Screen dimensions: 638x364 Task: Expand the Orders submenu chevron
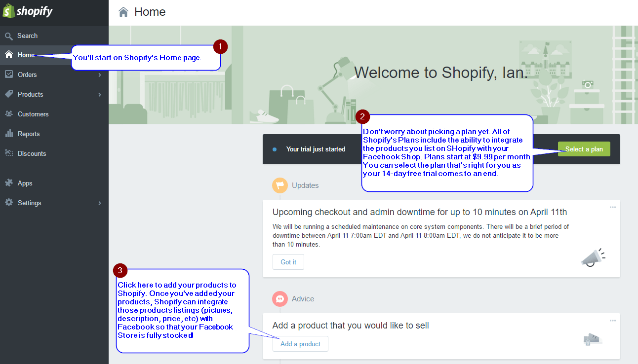point(100,75)
